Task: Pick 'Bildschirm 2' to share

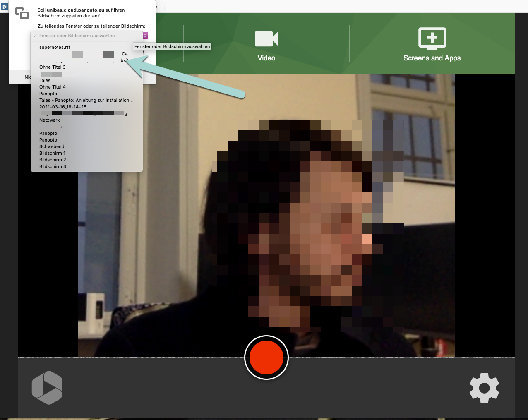Action: pos(53,160)
